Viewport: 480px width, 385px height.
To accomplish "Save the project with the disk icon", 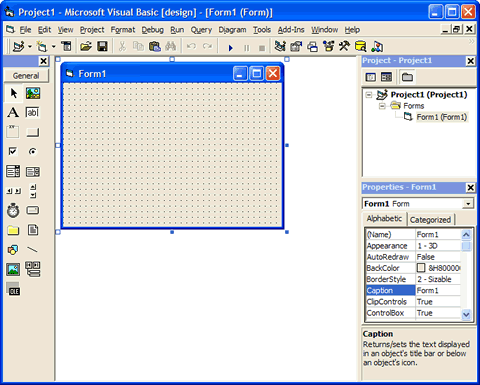I will pyautogui.click(x=102, y=46).
